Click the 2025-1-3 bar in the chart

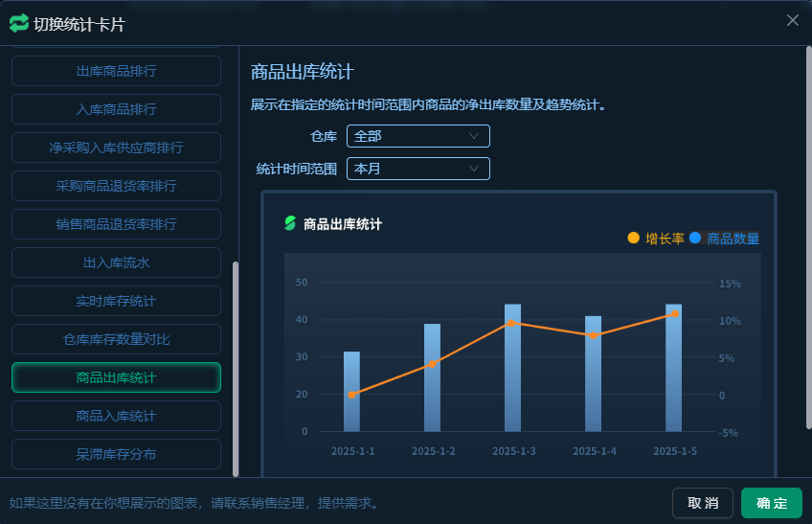point(512,368)
